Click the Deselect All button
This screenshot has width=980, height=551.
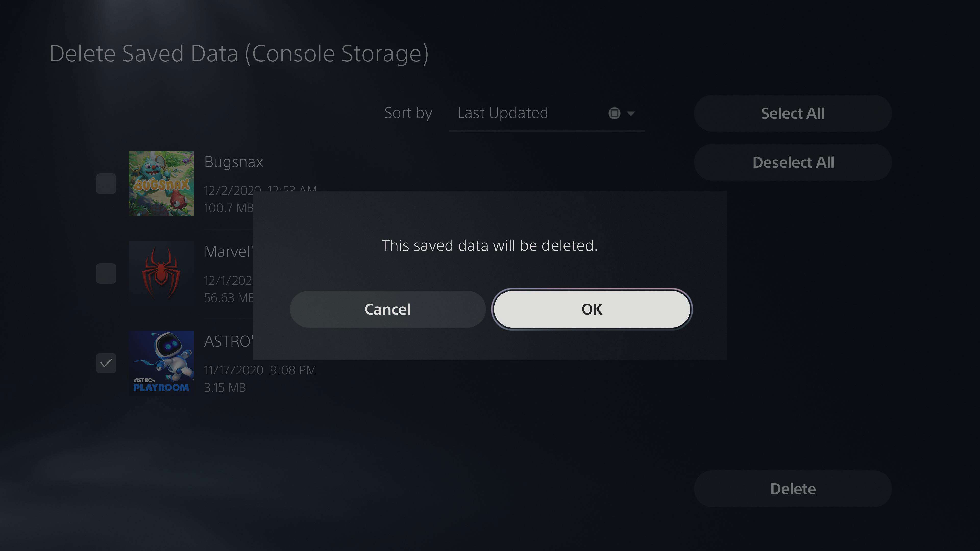tap(792, 162)
